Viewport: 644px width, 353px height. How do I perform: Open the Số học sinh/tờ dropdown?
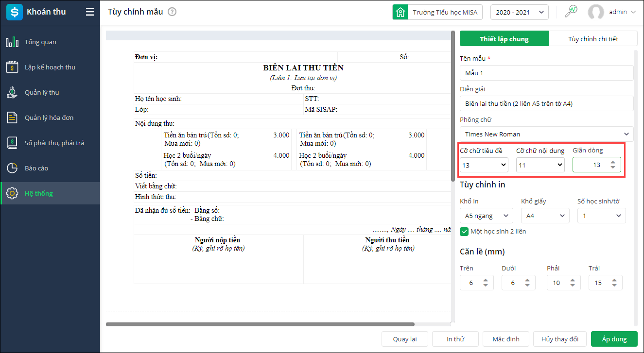tap(602, 215)
